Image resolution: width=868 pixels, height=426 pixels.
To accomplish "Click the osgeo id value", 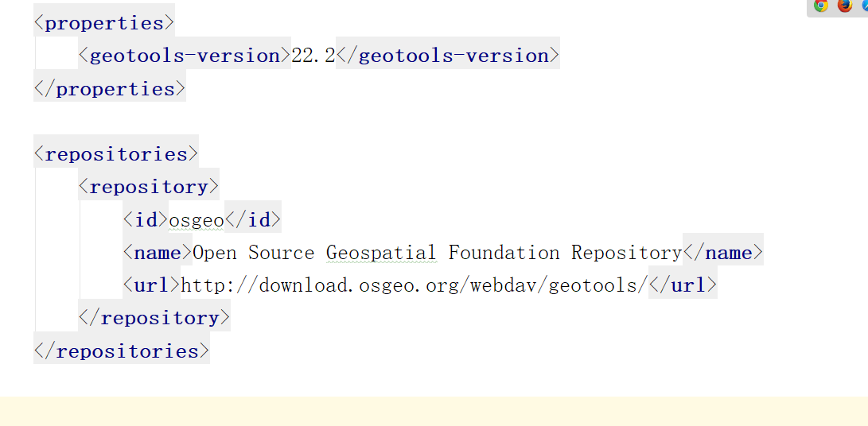I will 197,220.
